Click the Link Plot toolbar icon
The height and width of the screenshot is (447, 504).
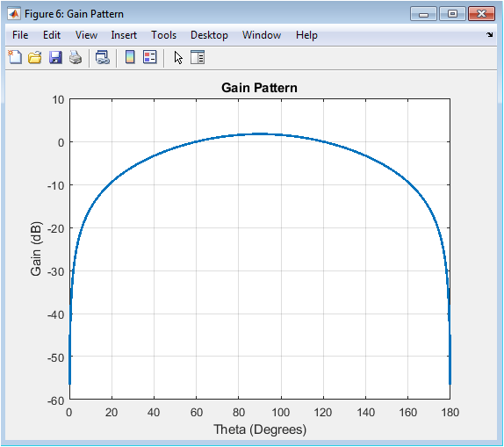pos(103,57)
